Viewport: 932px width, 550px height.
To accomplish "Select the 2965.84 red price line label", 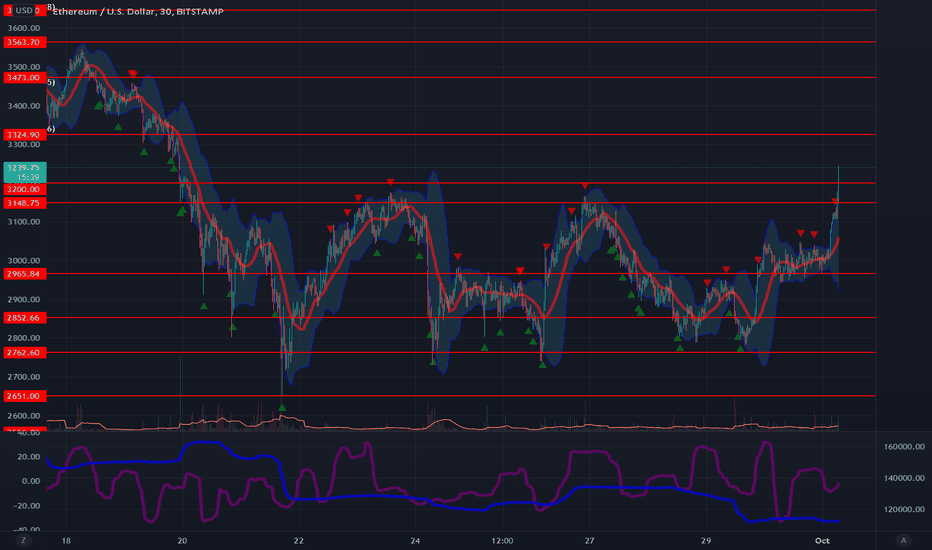I will click(24, 274).
